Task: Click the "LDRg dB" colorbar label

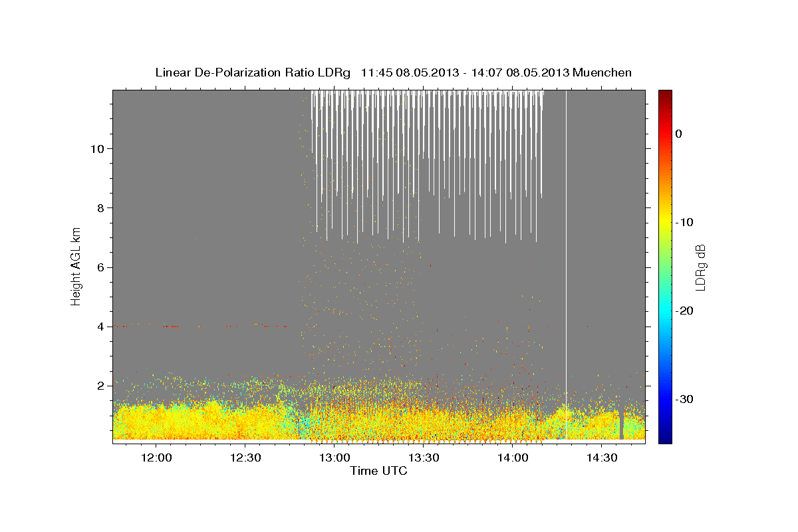Action: 700,267
